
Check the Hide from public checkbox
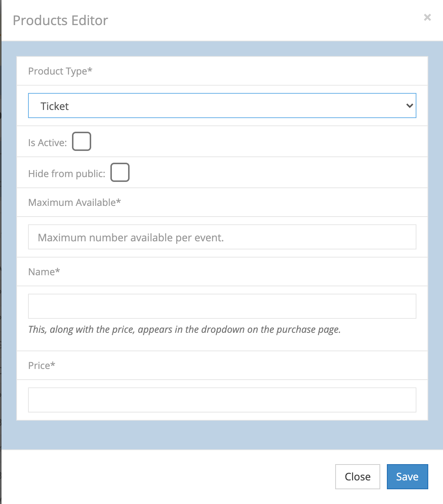[120, 172]
